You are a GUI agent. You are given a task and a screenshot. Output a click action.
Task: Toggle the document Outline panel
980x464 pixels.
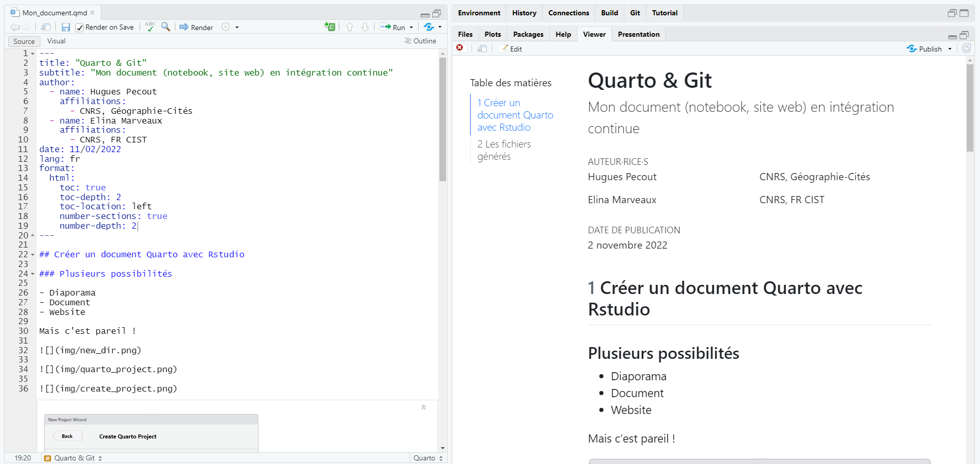click(420, 41)
